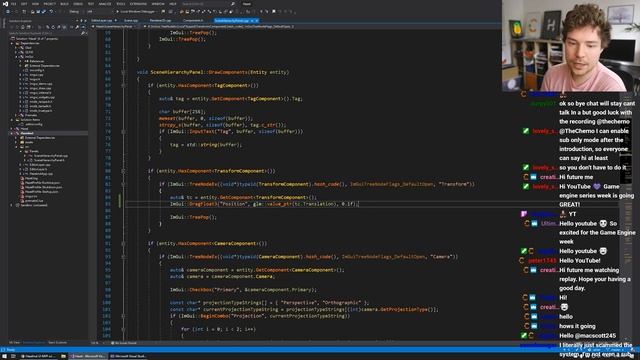This screenshot has height=360, width=640.
Task: Expand the Dependencies folder in Solution Explorer
Action: [12, 43]
